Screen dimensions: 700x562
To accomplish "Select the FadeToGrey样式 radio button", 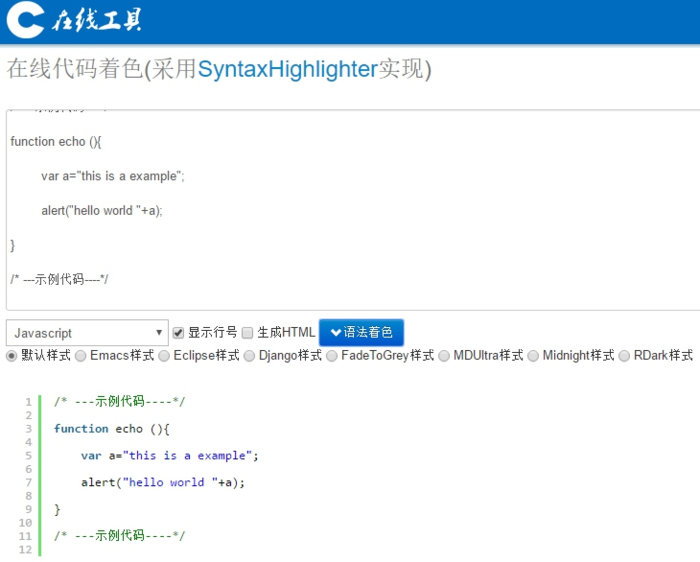I will coord(332,356).
